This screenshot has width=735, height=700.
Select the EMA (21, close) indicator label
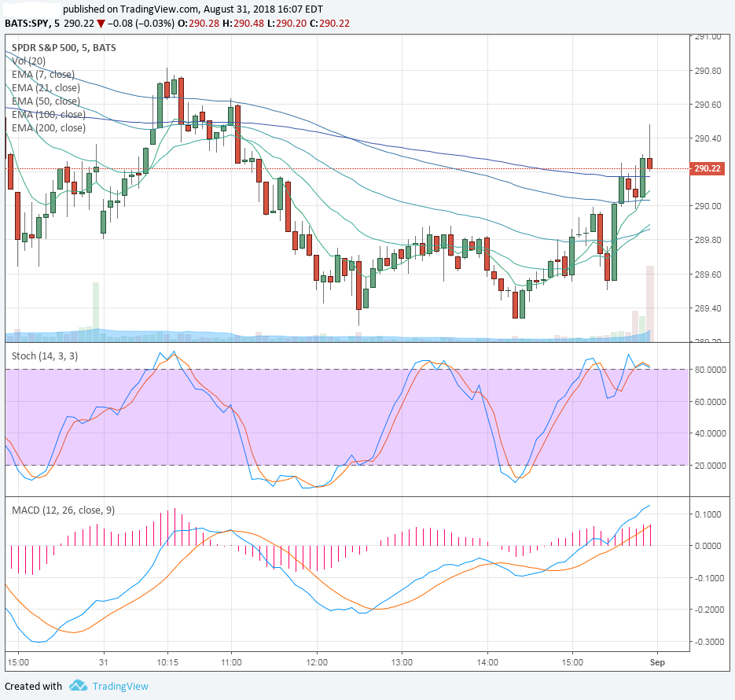coord(46,87)
